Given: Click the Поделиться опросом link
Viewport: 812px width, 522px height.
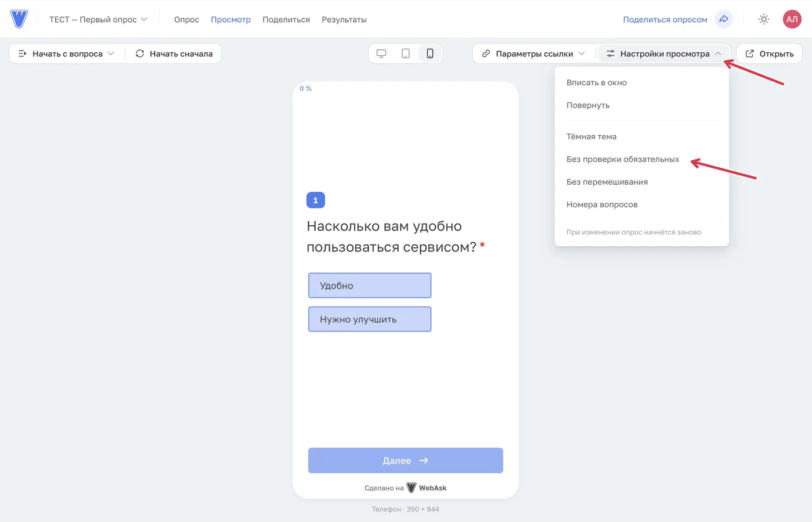Looking at the screenshot, I should (x=665, y=19).
